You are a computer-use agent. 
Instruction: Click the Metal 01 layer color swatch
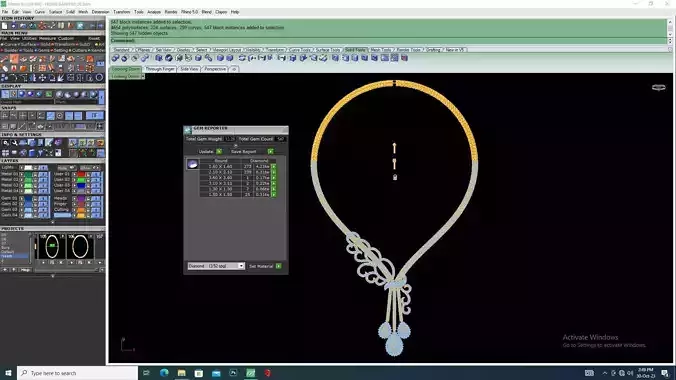coord(28,174)
